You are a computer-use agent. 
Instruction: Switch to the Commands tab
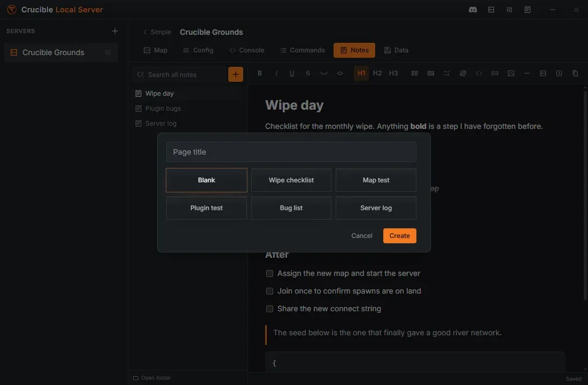[302, 50]
